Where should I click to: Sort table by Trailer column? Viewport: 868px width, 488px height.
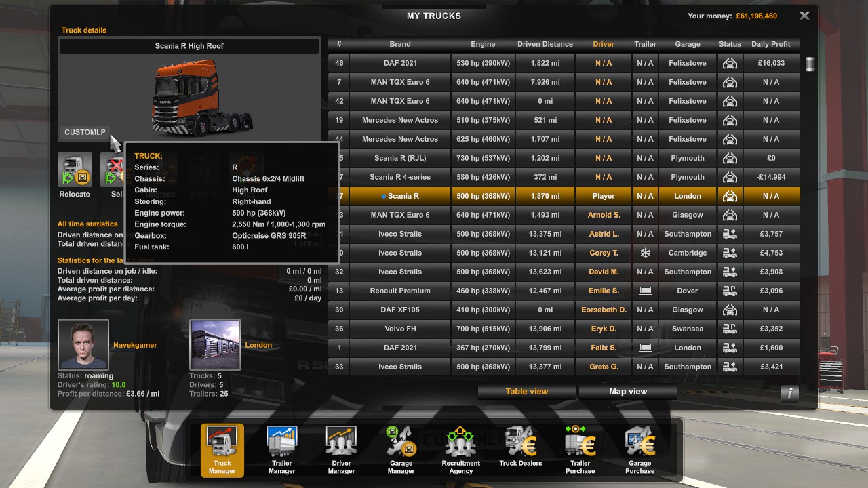tap(646, 44)
